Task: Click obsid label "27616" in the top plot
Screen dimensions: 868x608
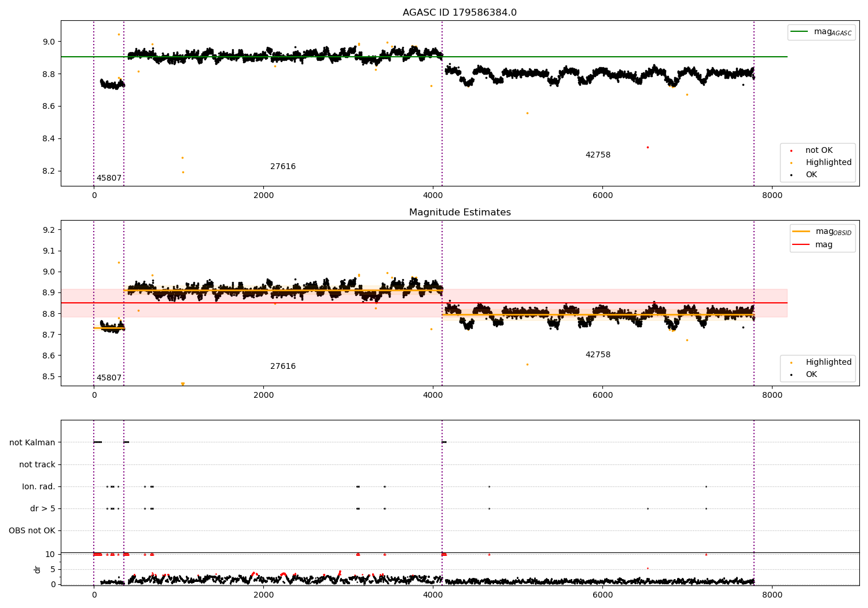Action: click(283, 166)
